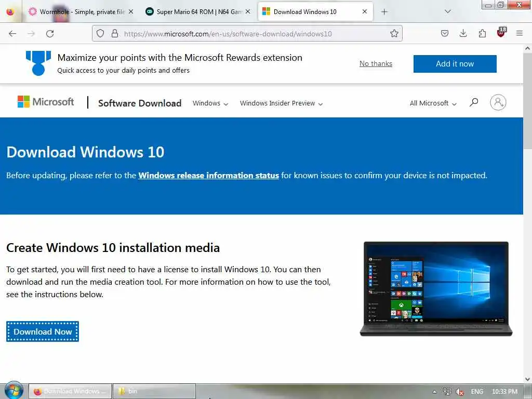Click the Add it now button
Viewport: 532px width, 399px height.
click(455, 64)
